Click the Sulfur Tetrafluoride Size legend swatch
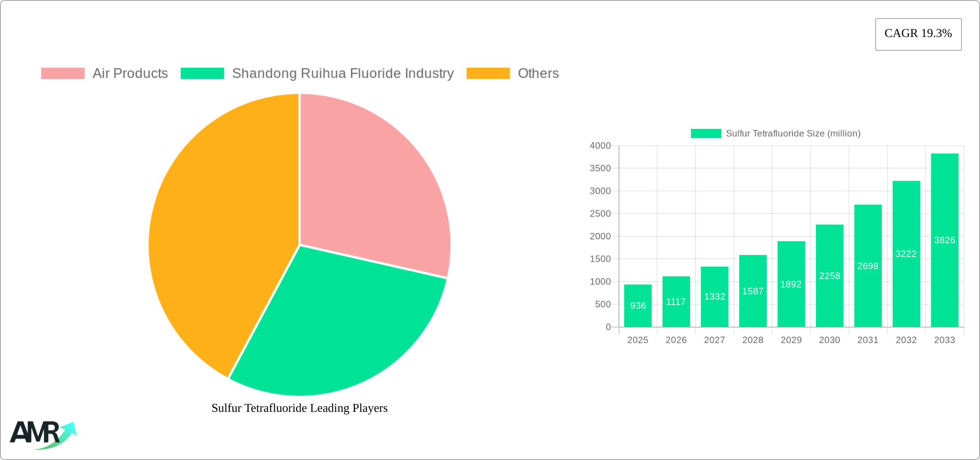Viewport: 980px width, 460px height. tap(707, 134)
